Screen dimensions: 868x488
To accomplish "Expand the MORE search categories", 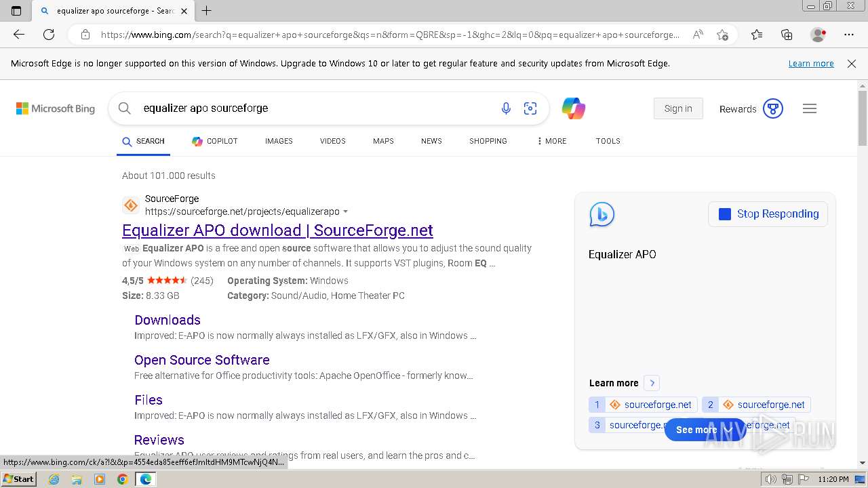I will (552, 141).
